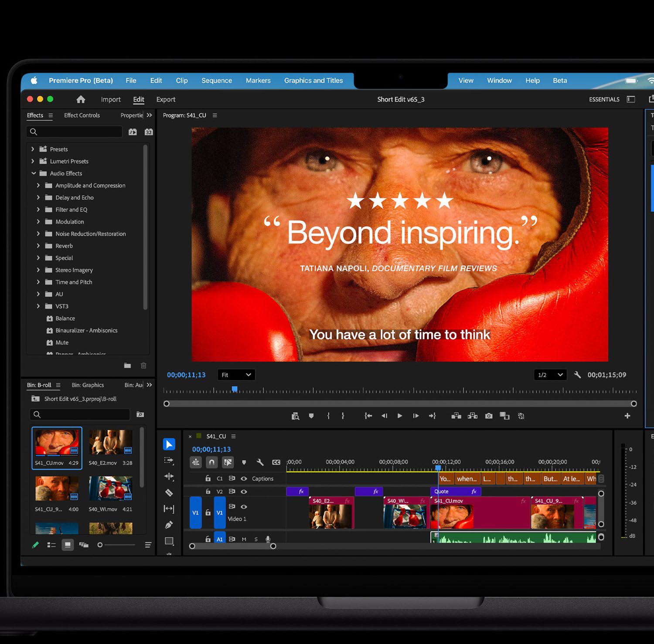Image resolution: width=654 pixels, height=644 pixels.
Task: Select the Pen tool in the toolbar
Action: (x=169, y=524)
